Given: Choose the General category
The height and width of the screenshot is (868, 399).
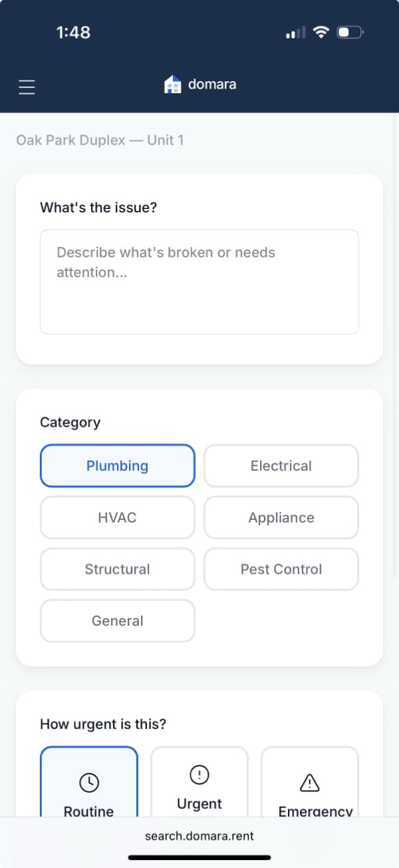Looking at the screenshot, I should pos(117,620).
